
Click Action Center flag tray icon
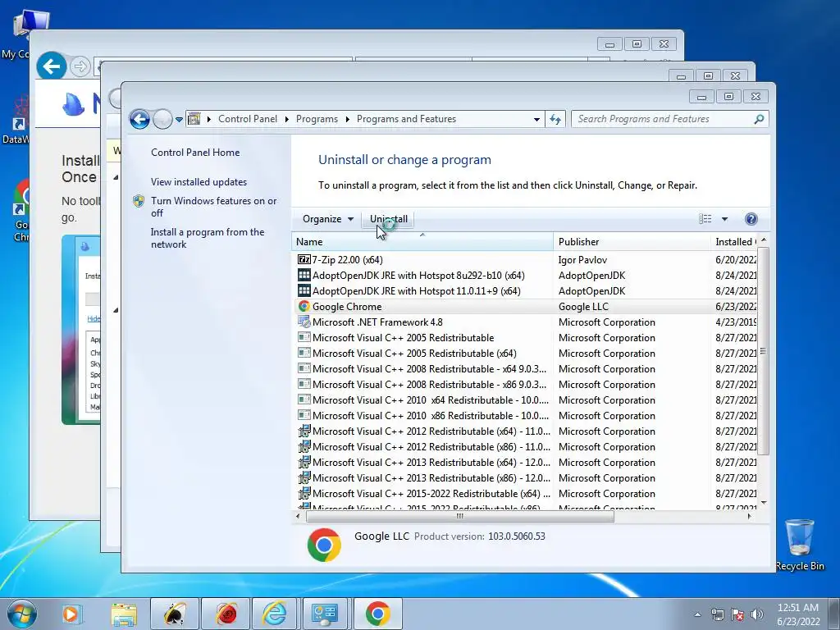pyautogui.click(x=737, y=614)
